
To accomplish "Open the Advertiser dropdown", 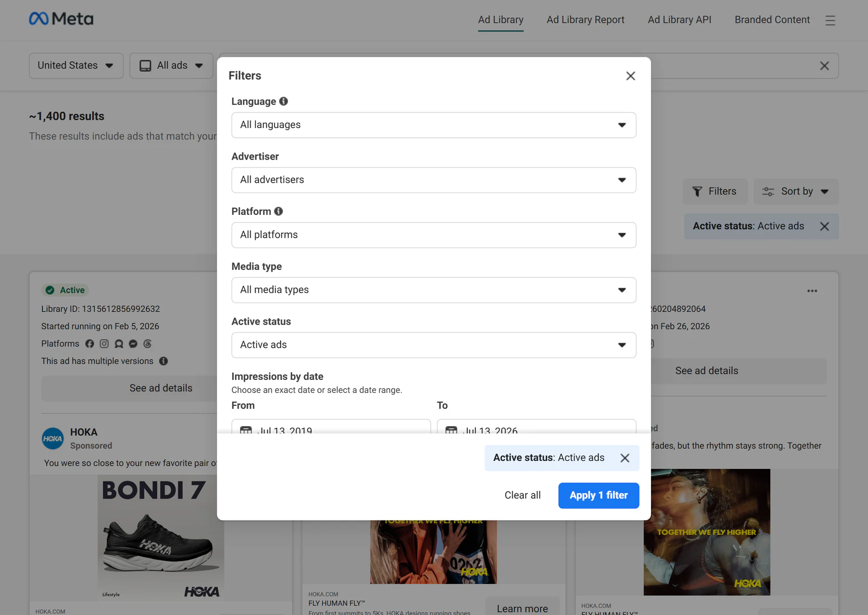I will pos(434,180).
